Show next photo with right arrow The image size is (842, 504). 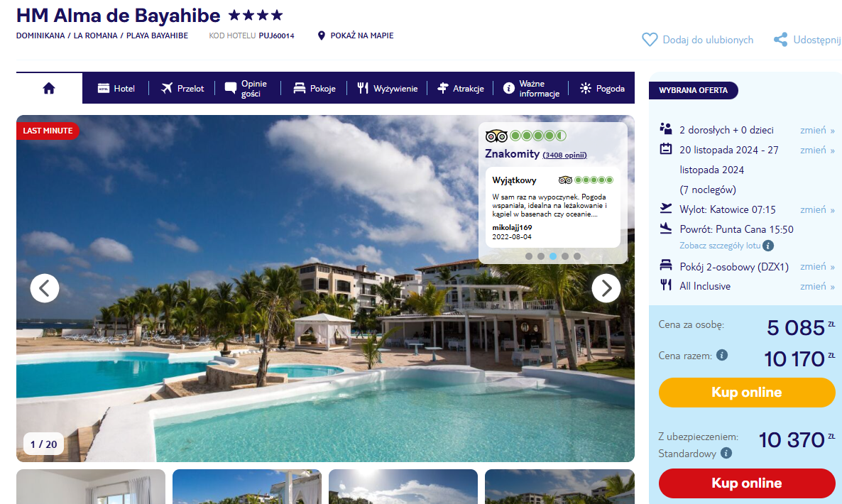pos(606,288)
